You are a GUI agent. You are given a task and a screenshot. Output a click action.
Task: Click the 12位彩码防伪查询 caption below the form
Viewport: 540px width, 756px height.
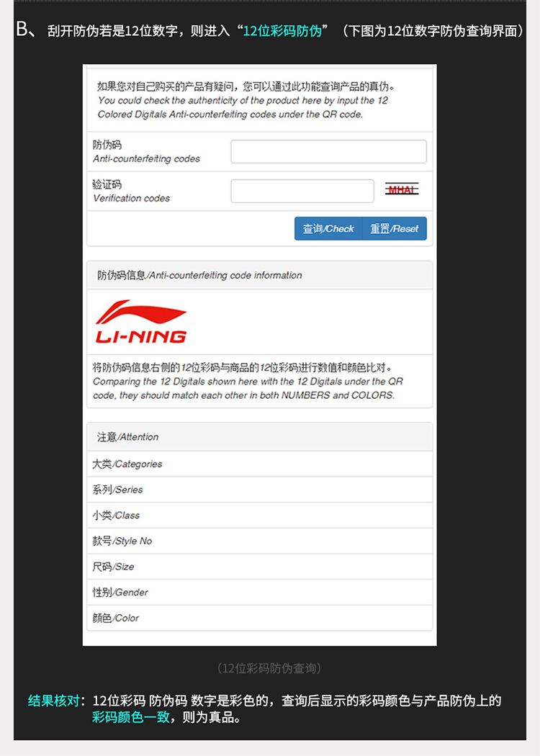pos(269,668)
